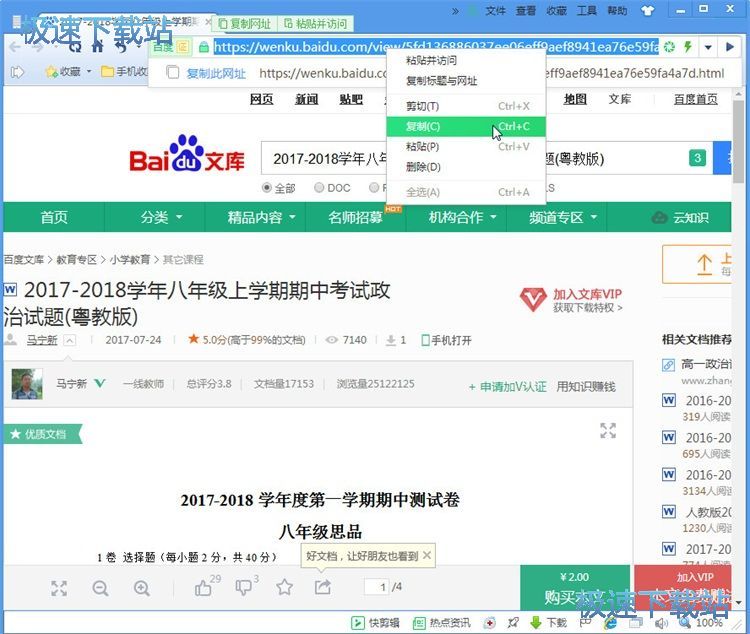Click the thumbs-up like icon

pos(204,587)
